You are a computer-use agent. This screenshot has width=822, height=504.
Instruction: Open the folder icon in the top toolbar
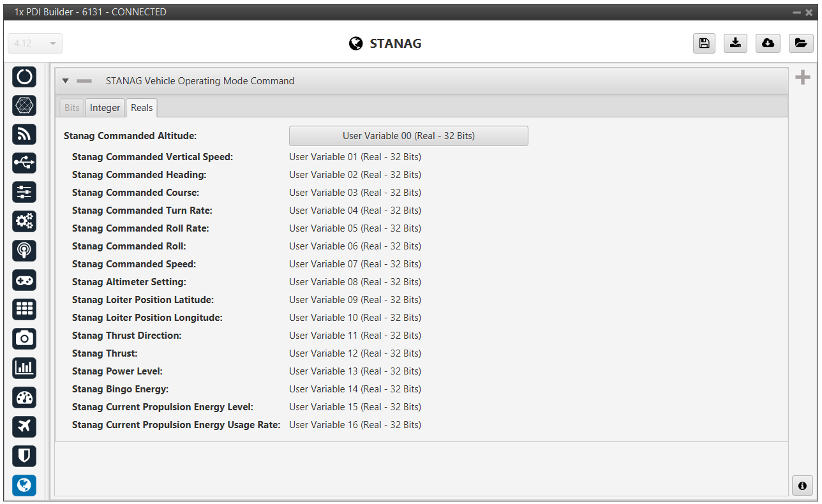tap(800, 43)
